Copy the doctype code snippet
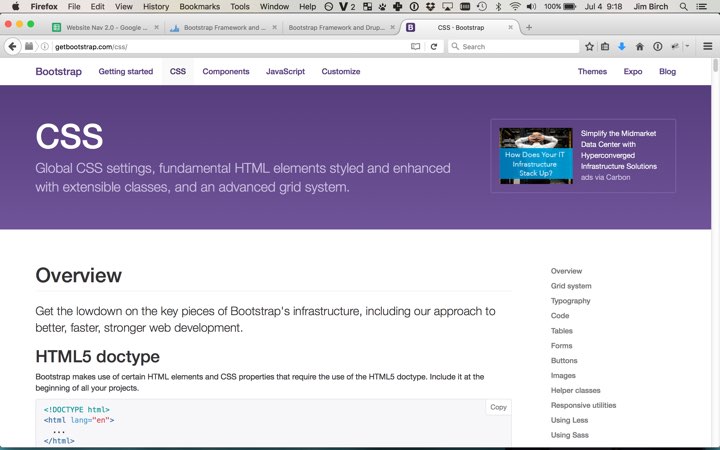 (x=498, y=407)
